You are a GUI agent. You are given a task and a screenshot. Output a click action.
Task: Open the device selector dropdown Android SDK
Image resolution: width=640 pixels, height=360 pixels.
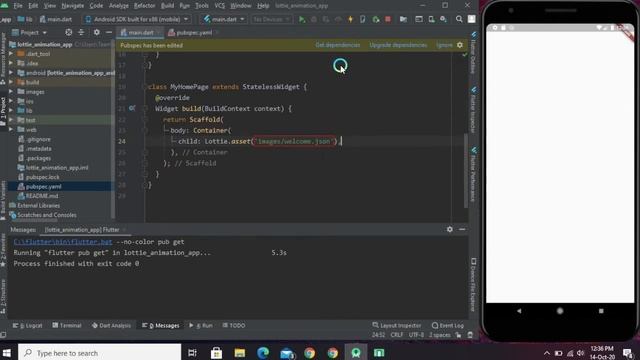pyautogui.click(x=137, y=19)
